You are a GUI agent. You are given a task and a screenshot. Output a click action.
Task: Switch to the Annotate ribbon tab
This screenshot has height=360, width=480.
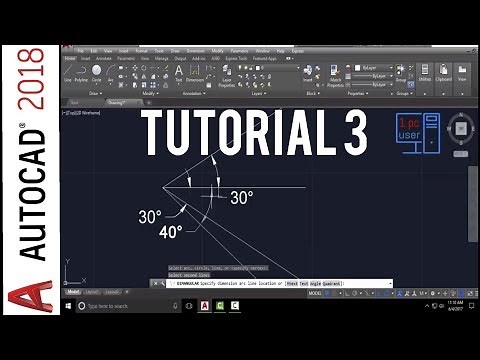(x=104, y=58)
